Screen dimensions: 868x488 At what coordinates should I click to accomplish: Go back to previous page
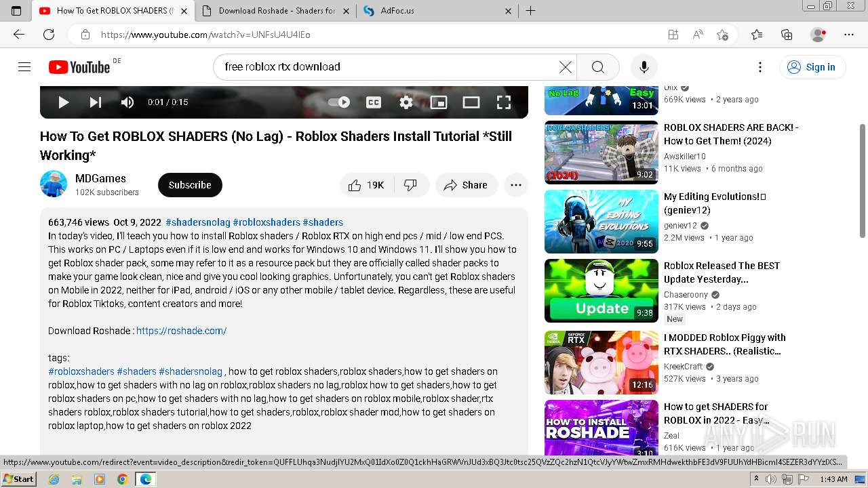19,35
